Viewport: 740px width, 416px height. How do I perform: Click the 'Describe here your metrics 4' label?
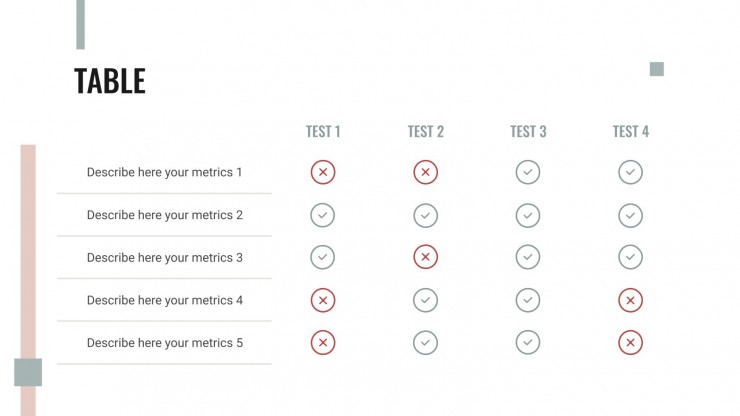[x=165, y=300]
